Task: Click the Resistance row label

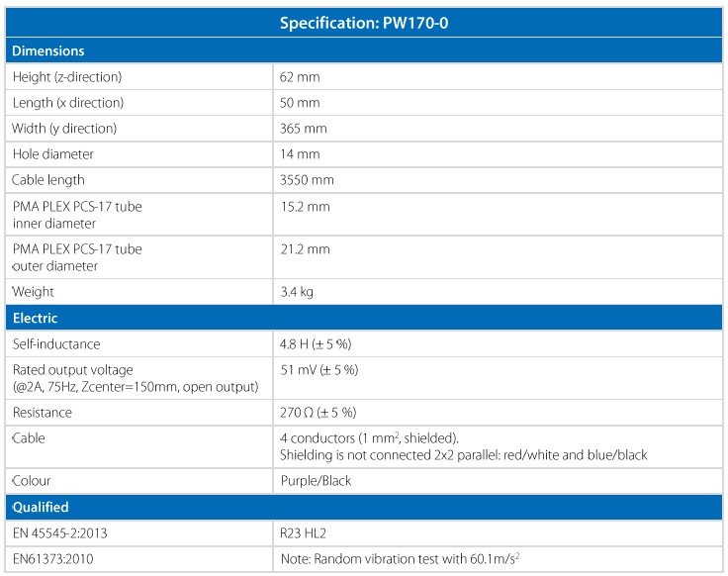Action: click(x=43, y=412)
